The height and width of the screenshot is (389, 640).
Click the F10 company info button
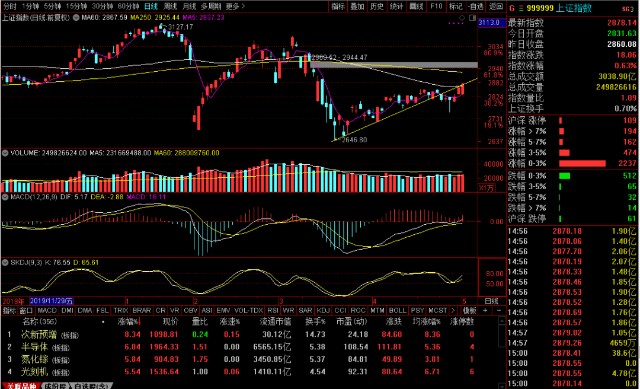coord(436,6)
